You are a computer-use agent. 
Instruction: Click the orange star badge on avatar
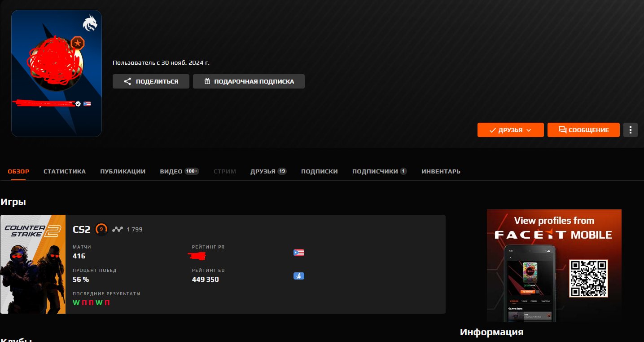click(78, 44)
